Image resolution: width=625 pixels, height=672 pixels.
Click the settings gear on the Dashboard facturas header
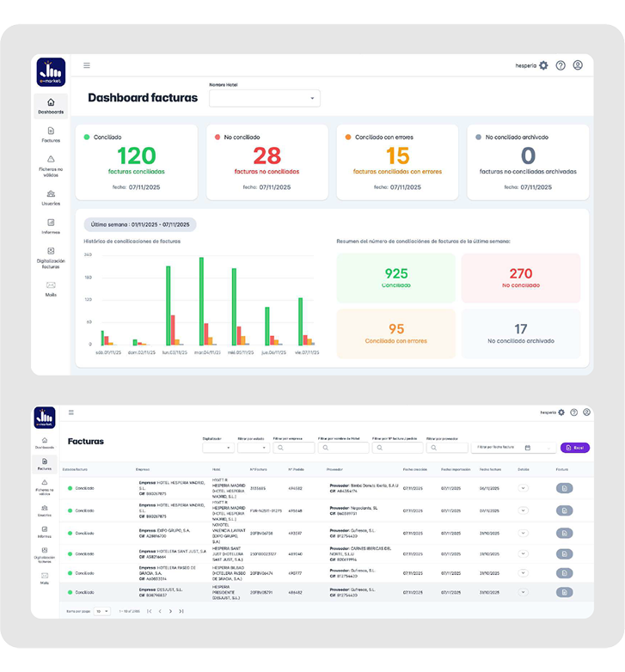coord(543,65)
